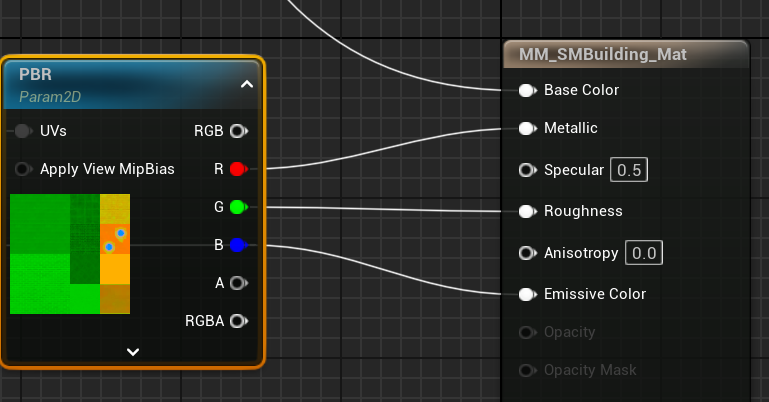Click the Apply View MipBias label
This screenshot has height=402, width=769.
[x=107, y=169]
